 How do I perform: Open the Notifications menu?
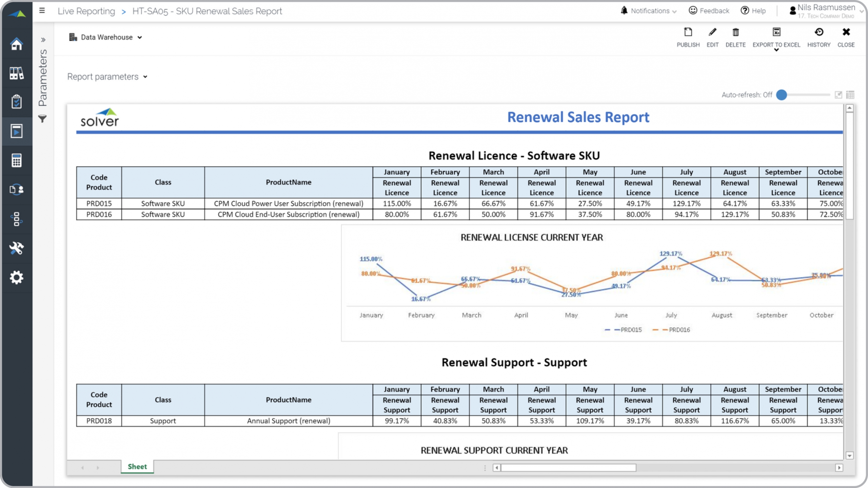coord(650,11)
